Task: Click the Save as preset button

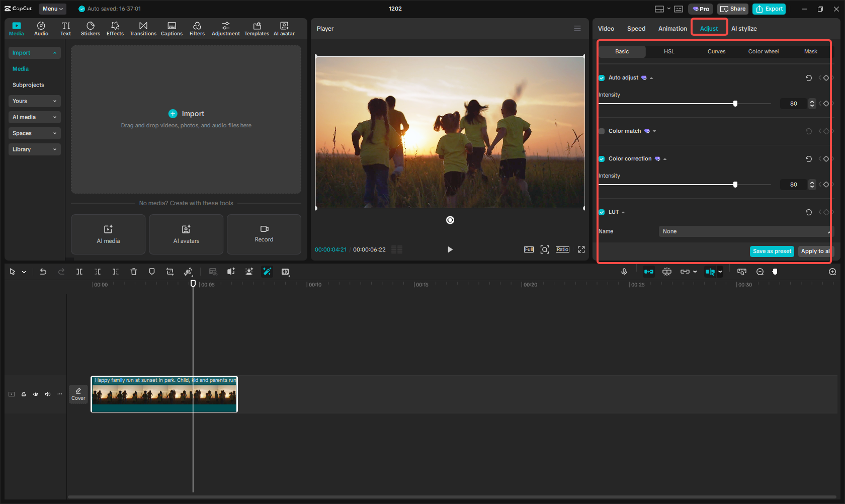Action: point(772,251)
